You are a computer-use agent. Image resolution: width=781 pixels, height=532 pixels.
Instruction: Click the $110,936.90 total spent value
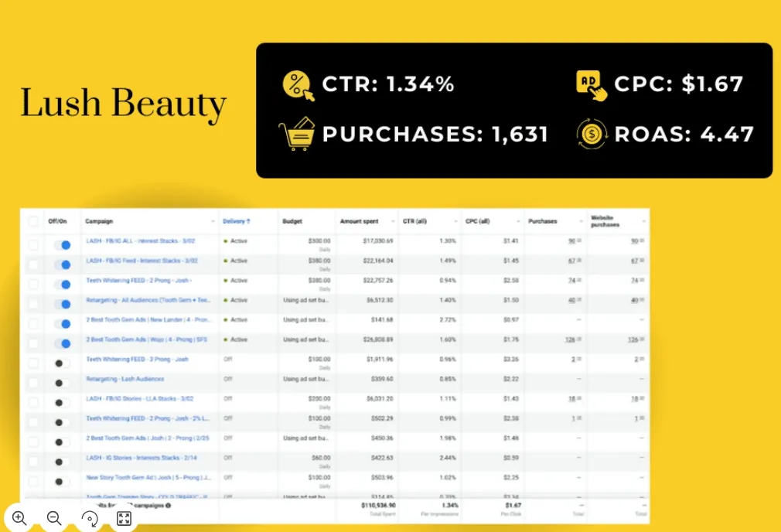pyautogui.click(x=379, y=505)
